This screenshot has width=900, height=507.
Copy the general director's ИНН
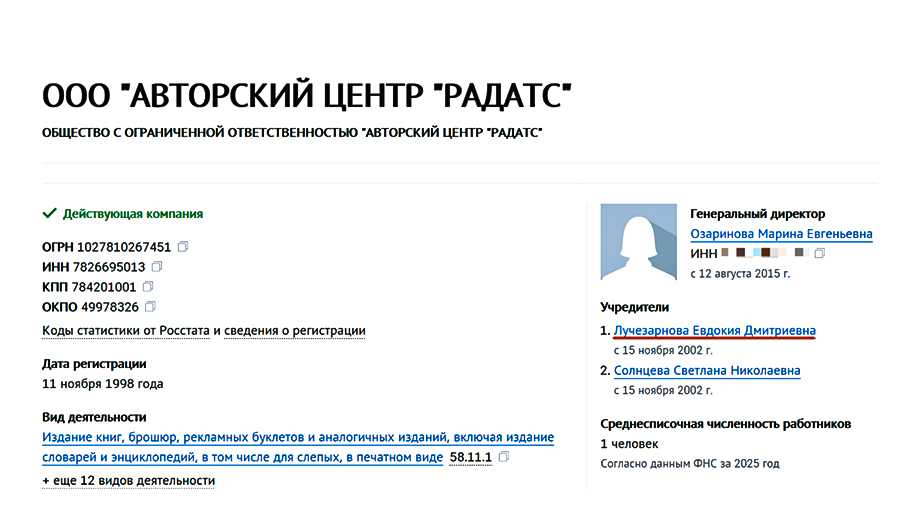(x=820, y=253)
